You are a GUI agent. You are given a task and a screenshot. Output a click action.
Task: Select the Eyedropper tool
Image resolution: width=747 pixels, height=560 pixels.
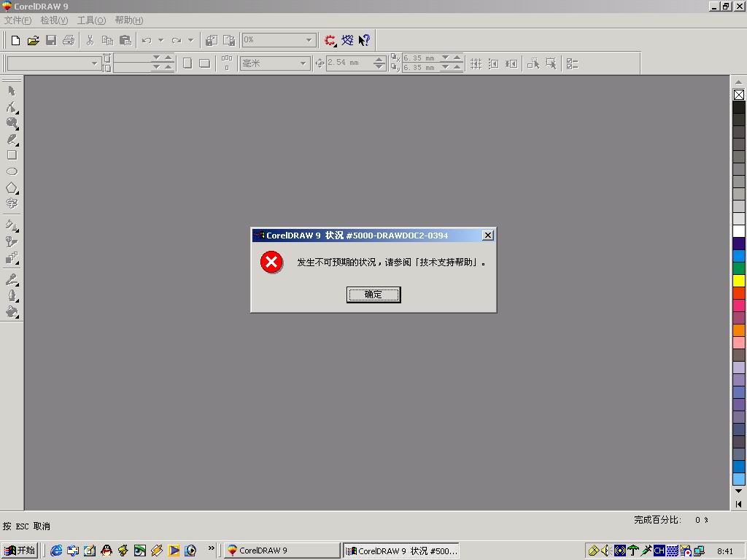[12, 279]
